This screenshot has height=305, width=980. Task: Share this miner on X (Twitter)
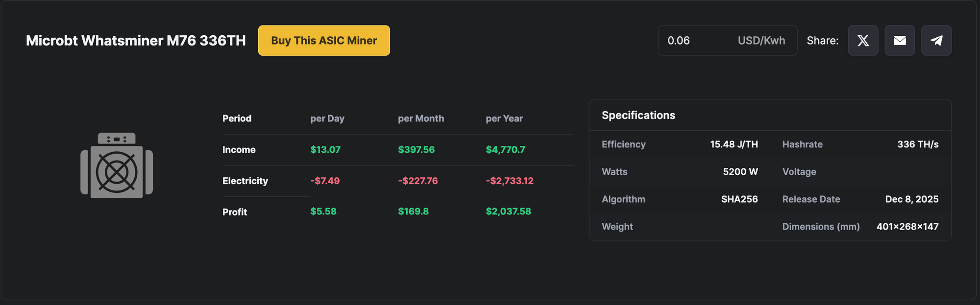[863, 41]
